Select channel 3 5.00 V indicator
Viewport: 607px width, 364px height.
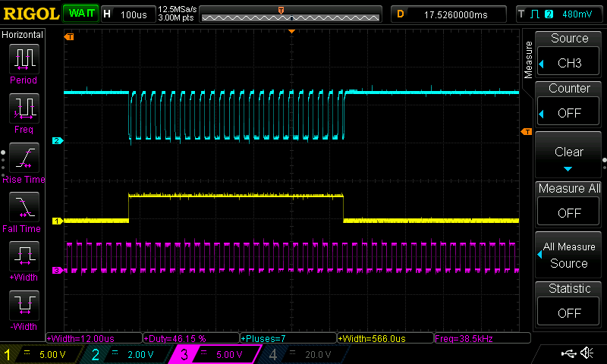point(216,354)
